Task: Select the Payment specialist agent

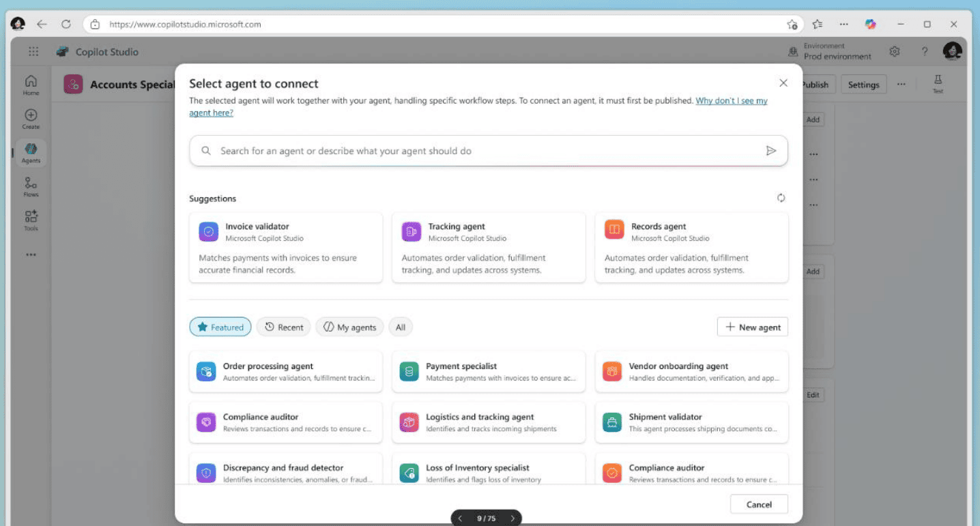Action: pos(489,372)
